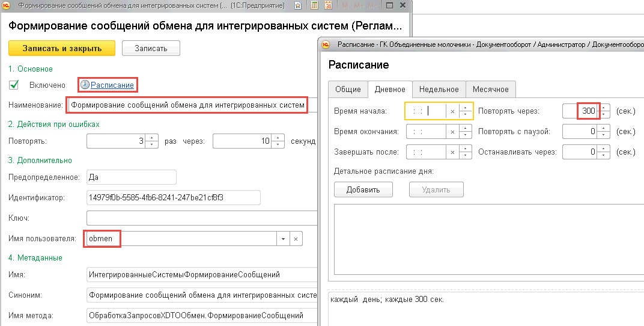Click Добавить in detailed day schedule
The height and width of the screenshot is (326, 644).
363,189
